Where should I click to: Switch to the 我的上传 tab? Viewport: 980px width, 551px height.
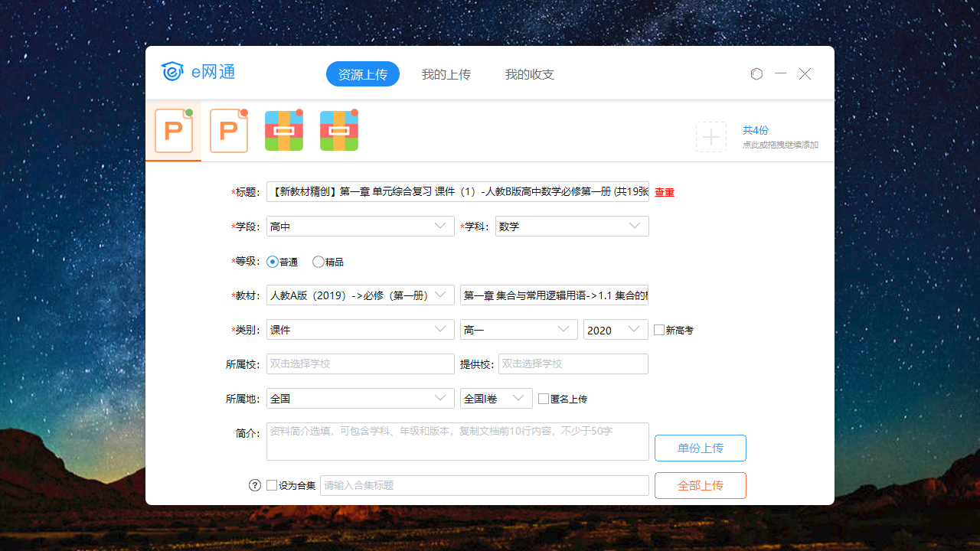tap(446, 73)
